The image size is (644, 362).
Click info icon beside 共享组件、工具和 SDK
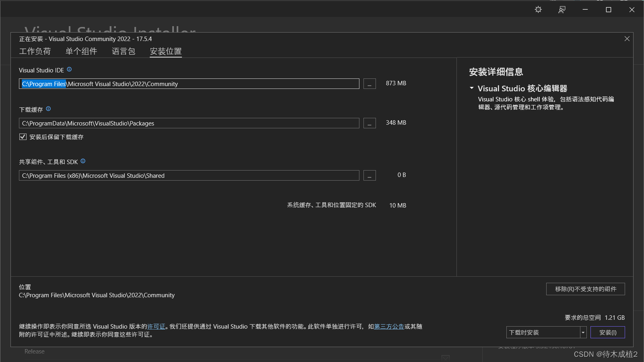pos(83,161)
